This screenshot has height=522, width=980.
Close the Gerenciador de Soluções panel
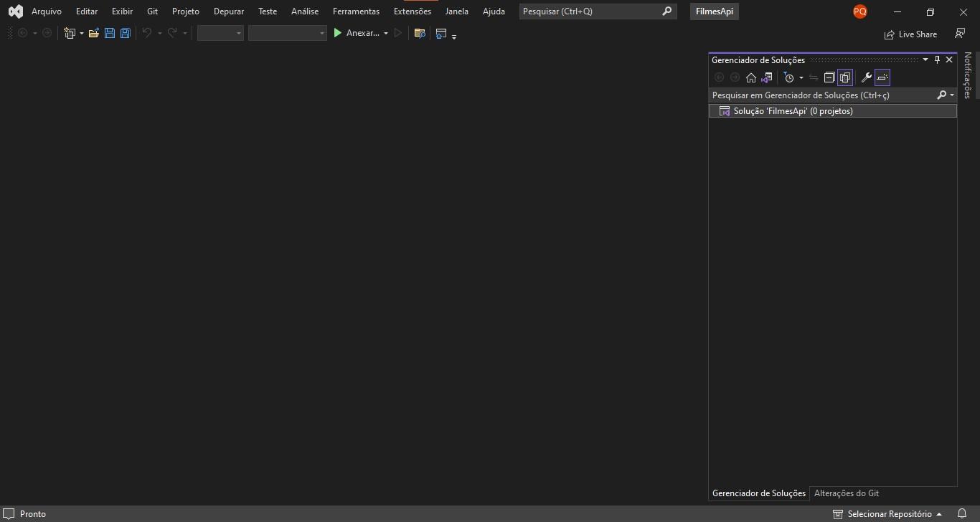[x=949, y=60]
